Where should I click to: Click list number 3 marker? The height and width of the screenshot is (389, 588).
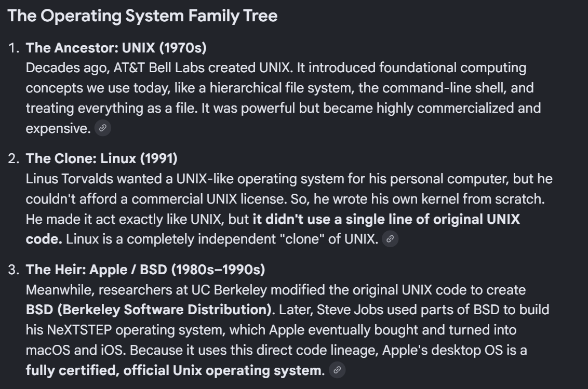pyautogui.click(x=14, y=270)
